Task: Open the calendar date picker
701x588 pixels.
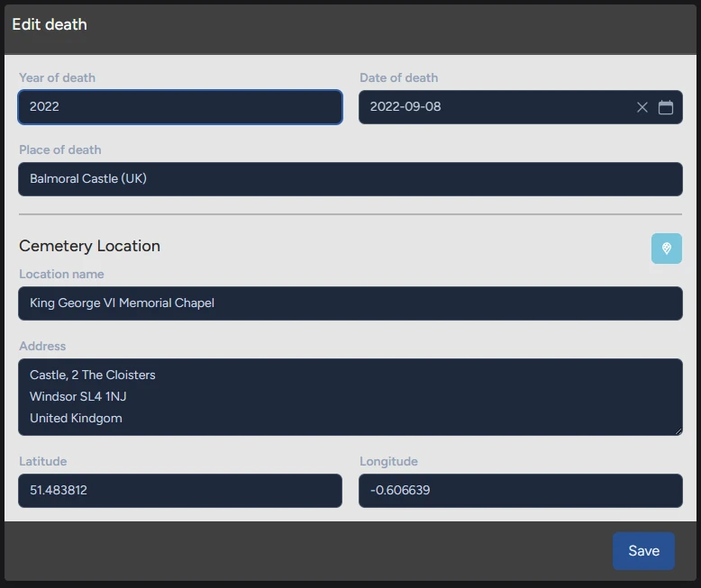Action: [x=666, y=107]
